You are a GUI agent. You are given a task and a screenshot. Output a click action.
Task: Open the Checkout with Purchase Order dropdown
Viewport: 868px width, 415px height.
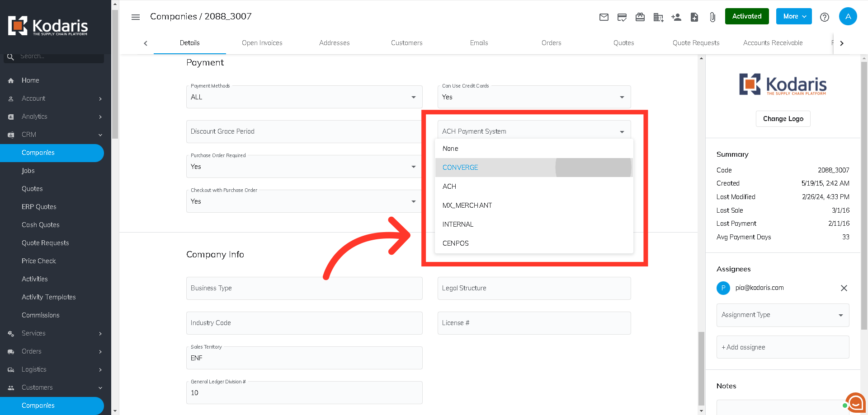point(304,201)
